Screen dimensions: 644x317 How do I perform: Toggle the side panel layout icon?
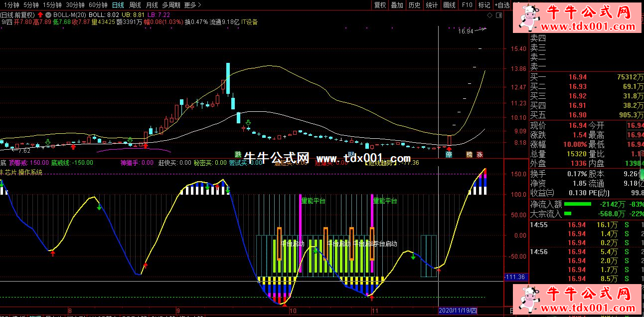[x=498, y=15]
